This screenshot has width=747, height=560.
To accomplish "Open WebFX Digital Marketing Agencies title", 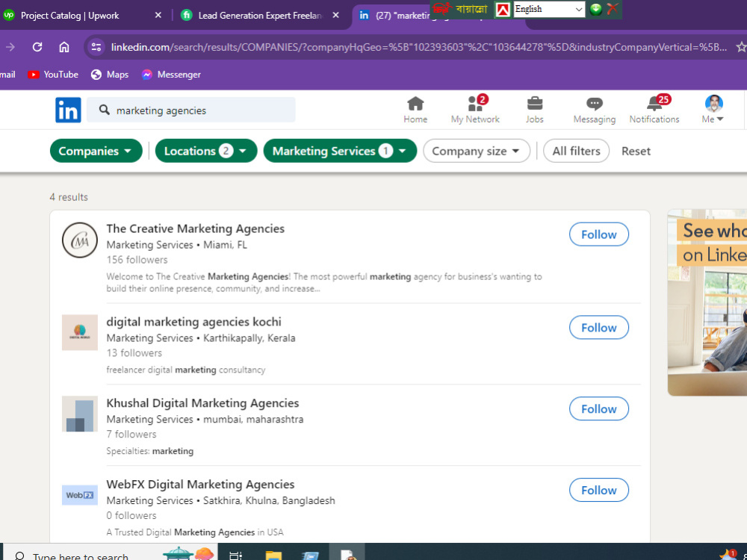I will click(x=200, y=485).
